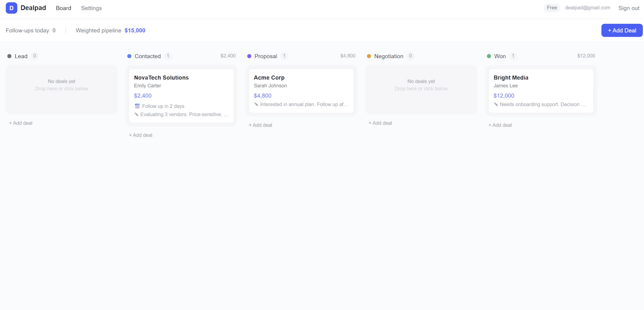Add deal under the Proposal column
The height and width of the screenshot is (310, 644).
[260, 125]
